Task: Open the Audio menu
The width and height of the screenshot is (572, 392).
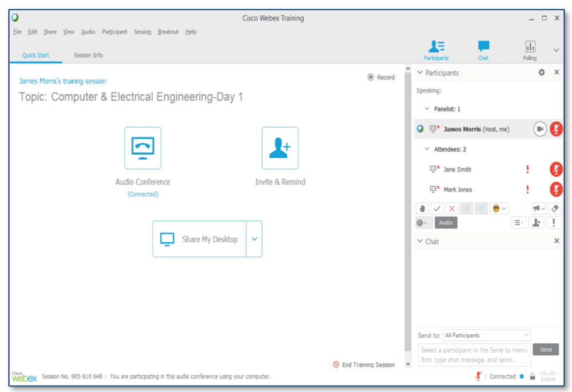Action: click(88, 31)
